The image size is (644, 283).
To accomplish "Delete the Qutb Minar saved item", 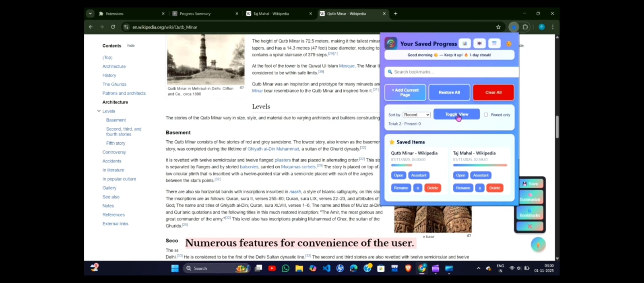I will click(x=433, y=188).
